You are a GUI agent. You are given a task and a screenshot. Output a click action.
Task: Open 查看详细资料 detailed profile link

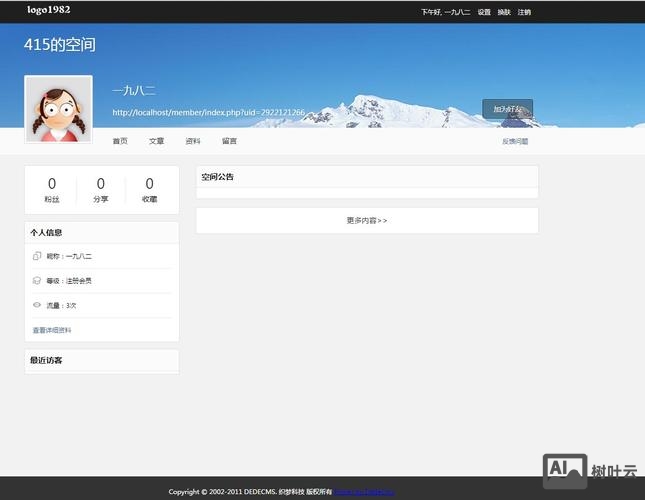tap(52, 330)
